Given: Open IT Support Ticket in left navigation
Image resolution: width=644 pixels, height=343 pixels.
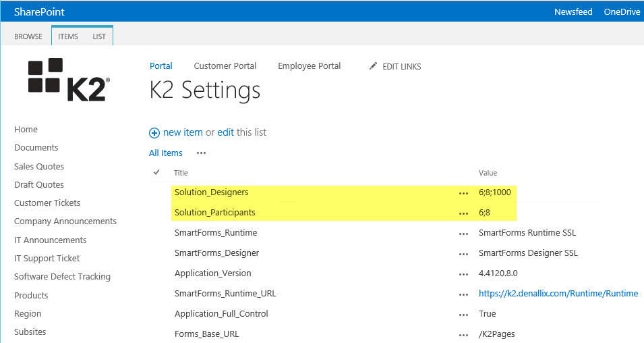Looking at the screenshot, I should 47,259.
